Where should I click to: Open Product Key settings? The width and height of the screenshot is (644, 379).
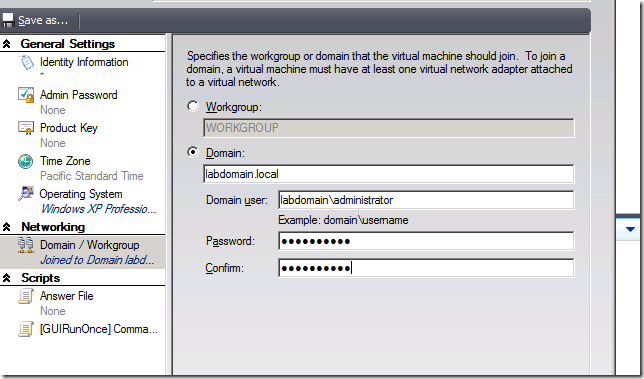click(x=69, y=128)
